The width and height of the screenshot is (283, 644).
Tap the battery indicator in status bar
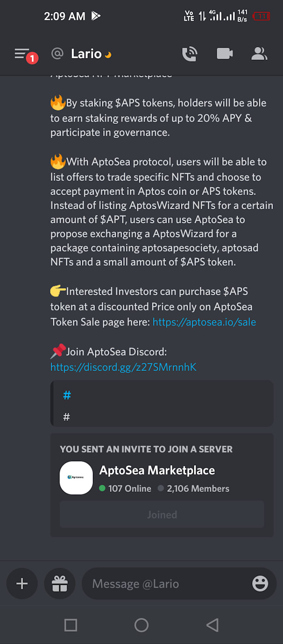click(262, 16)
